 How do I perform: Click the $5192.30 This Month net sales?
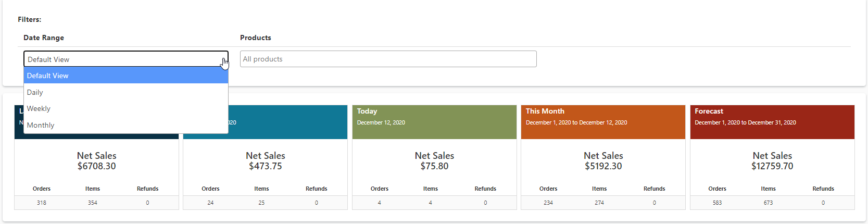[603, 166]
